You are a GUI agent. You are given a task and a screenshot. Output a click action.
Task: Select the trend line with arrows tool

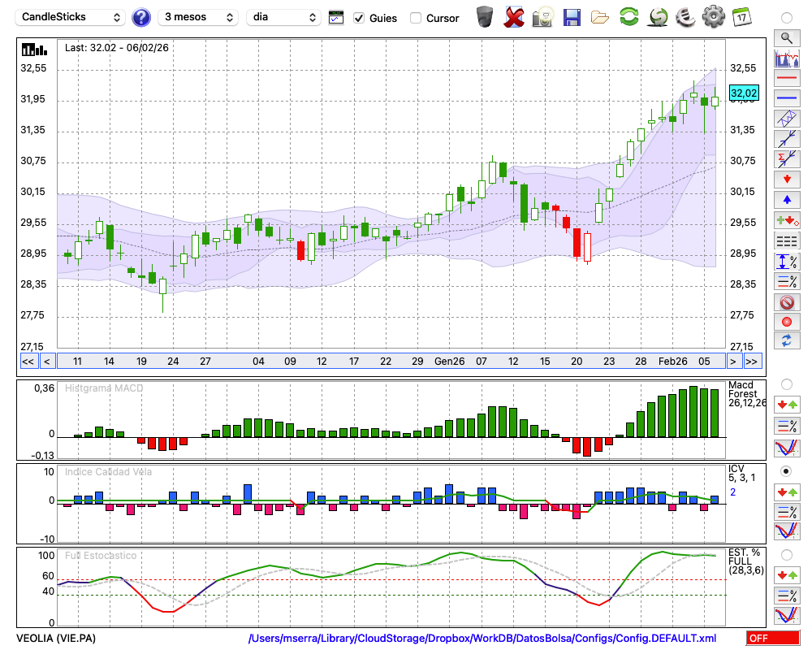pos(787,139)
